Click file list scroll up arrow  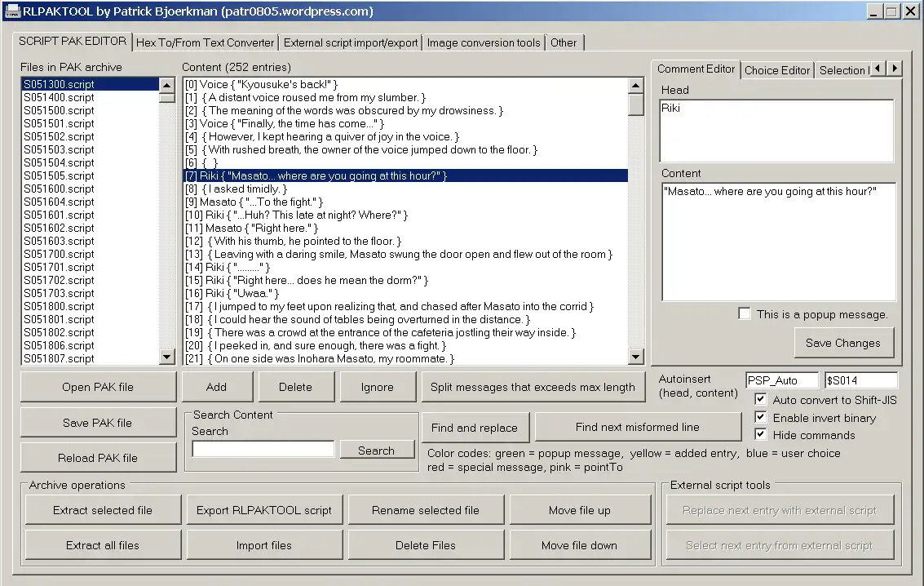[167, 85]
